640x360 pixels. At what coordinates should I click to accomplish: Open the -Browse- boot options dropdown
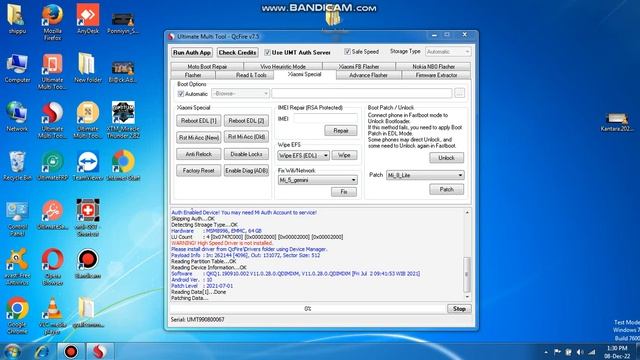(x=240, y=93)
